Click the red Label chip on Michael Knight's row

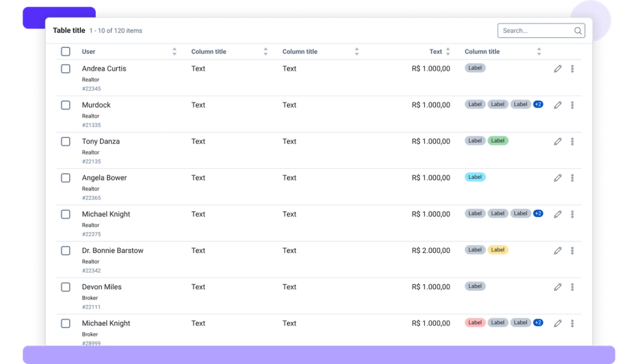pos(475,323)
